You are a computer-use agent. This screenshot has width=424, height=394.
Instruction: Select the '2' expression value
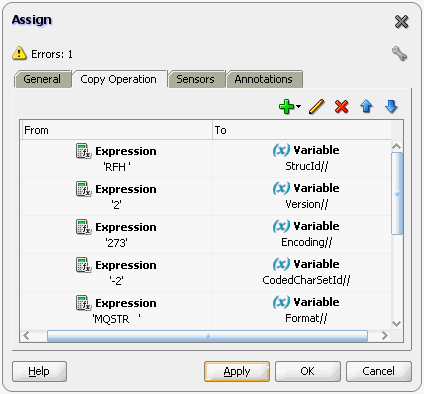coord(116,205)
